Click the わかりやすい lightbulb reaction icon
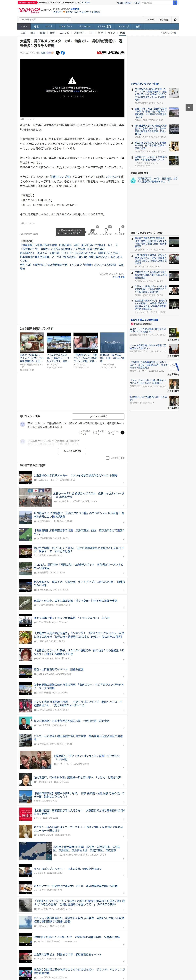 [106, 230]
